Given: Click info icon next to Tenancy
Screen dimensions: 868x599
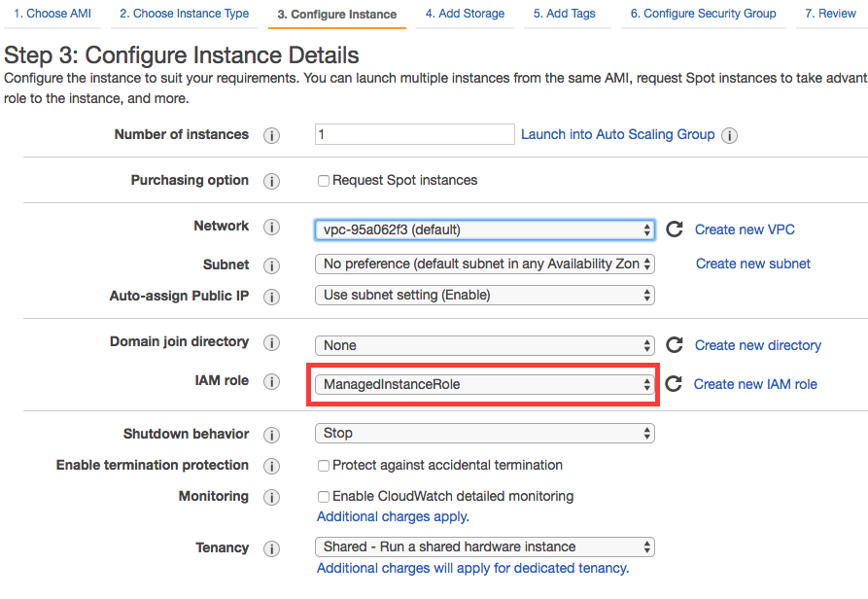Looking at the screenshot, I should coord(272,548).
